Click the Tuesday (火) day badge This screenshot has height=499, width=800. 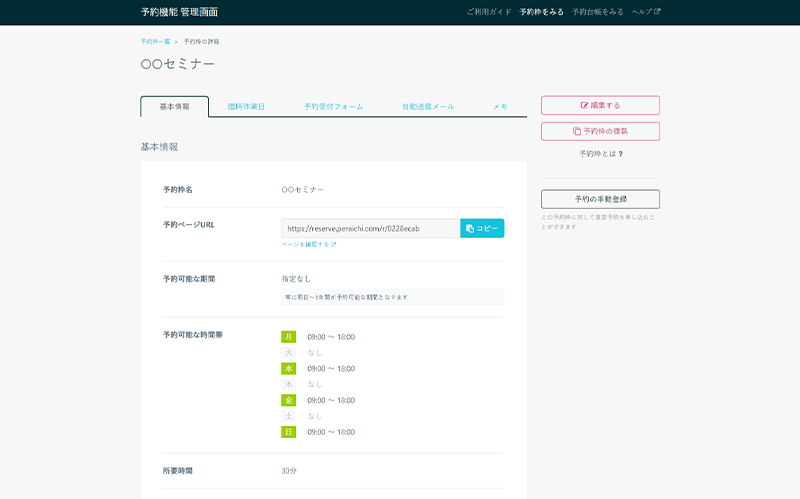(x=289, y=352)
